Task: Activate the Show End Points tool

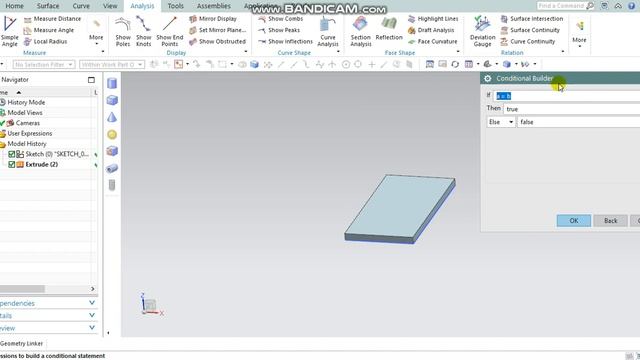Action: pos(169,31)
